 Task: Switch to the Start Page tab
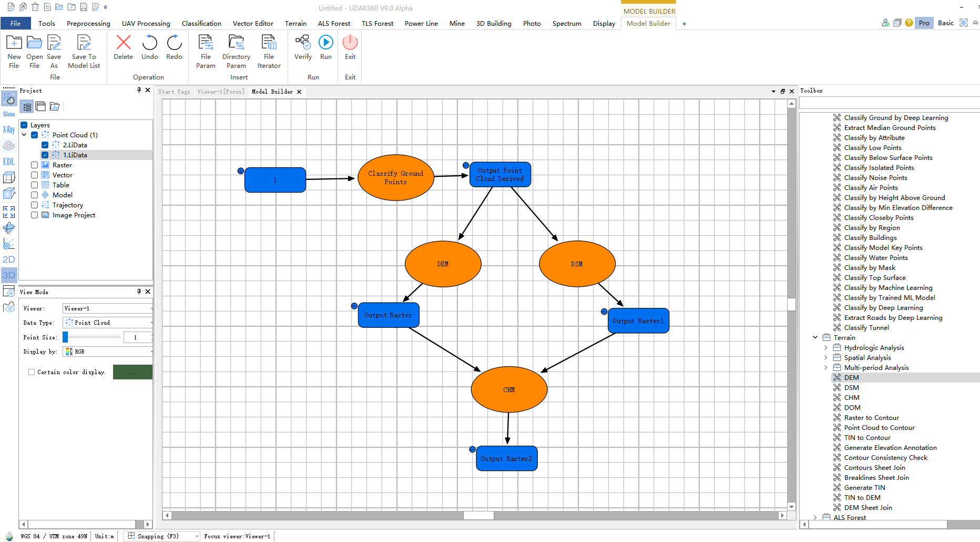coord(174,92)
